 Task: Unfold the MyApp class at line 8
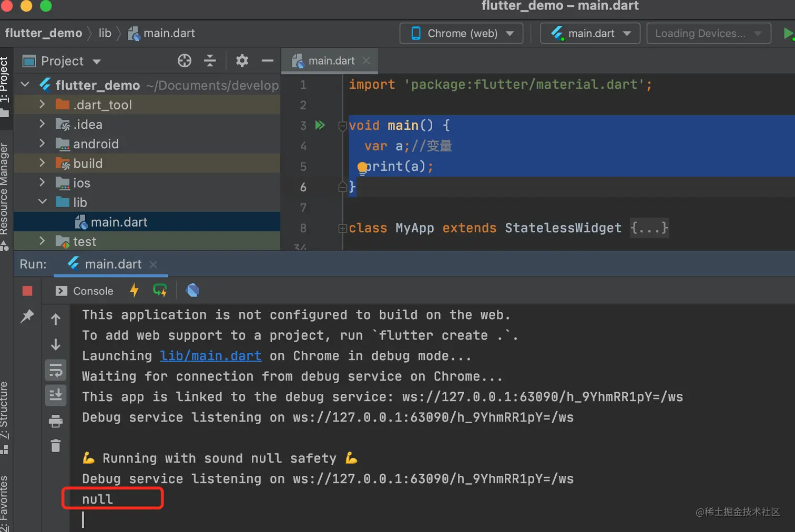coord(343,228)
